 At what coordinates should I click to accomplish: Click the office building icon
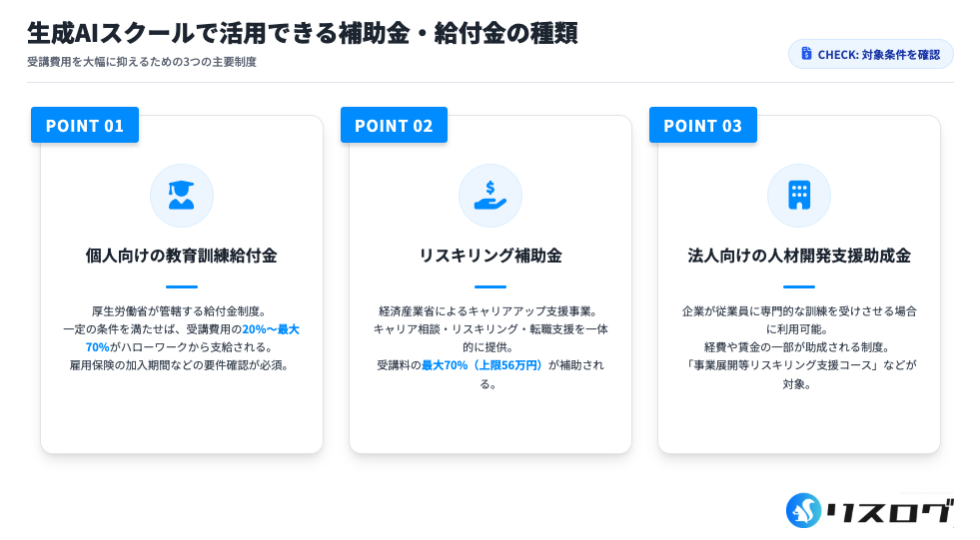click(798, 195)
